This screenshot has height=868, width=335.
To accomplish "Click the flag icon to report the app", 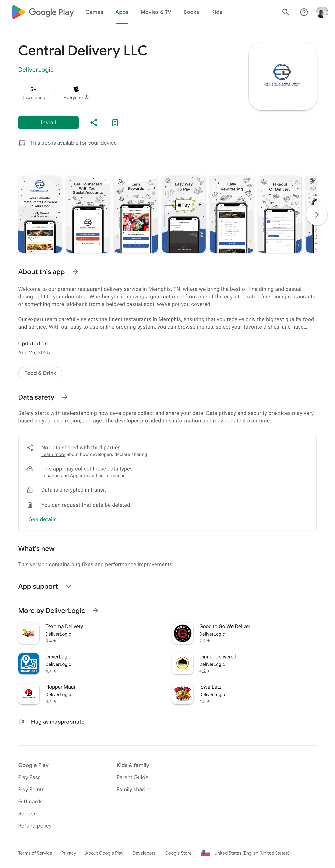I will [22, 722].
